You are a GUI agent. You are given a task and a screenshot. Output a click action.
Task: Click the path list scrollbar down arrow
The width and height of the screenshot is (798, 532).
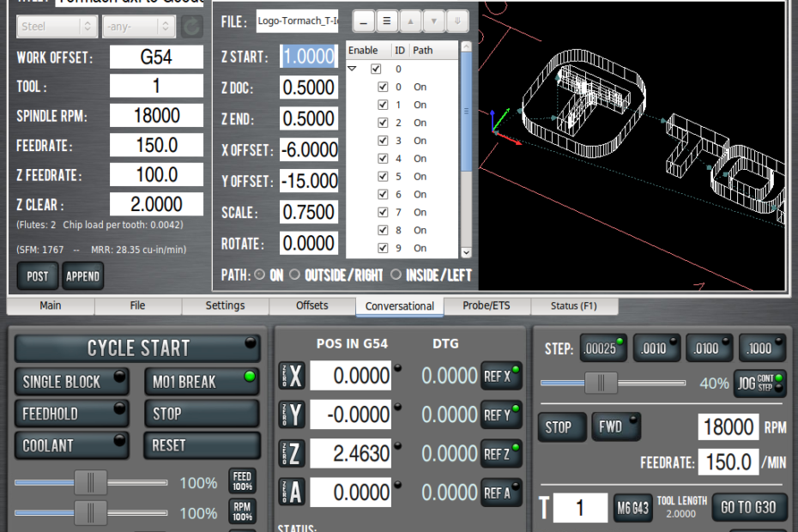[466, 252]
